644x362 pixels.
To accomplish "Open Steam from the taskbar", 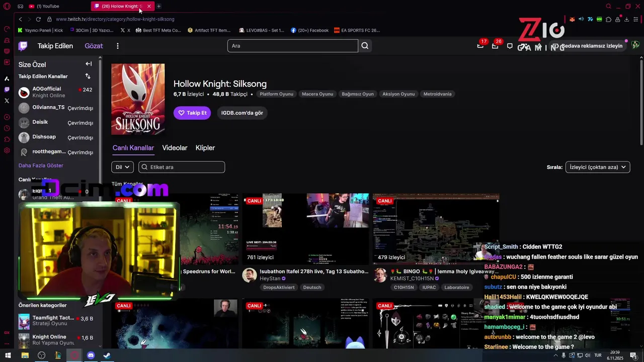I will 107,355.
